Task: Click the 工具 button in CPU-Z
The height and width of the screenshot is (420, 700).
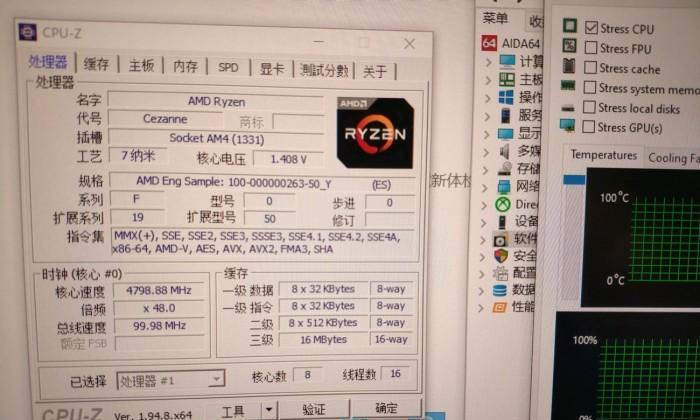Action: coord(233,410)
